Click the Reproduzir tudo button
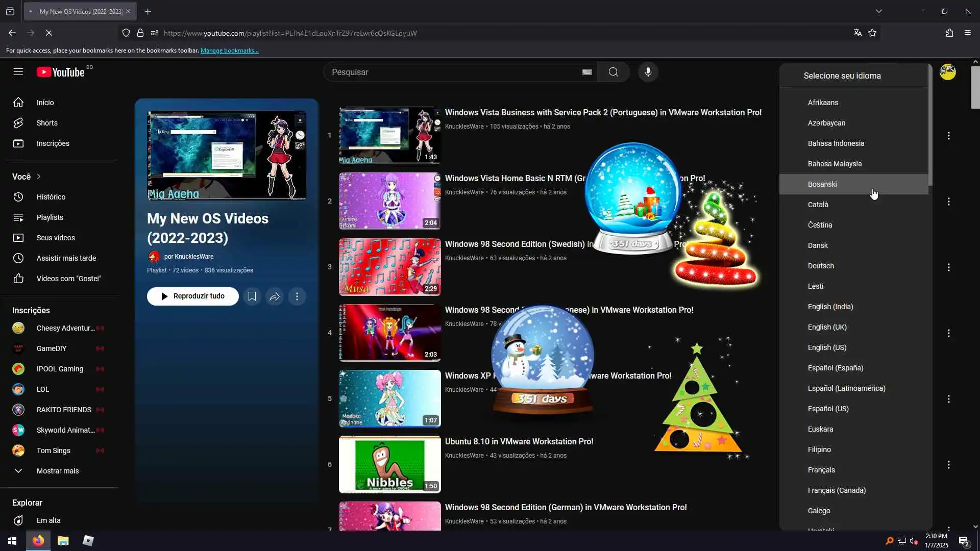Image resolution: width=980 pixels, height=551 pixels. pos(192,296)
